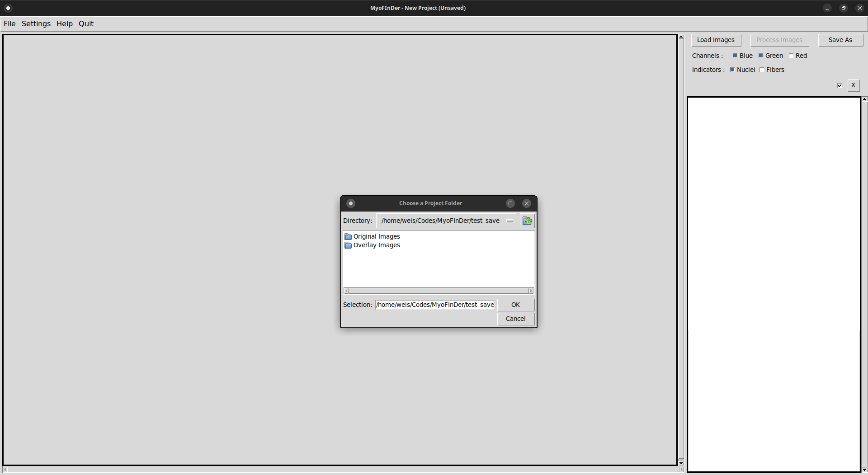
Task: Click image canvas vertical scrollbar down arrow
Action: click(x=681, y=463)
